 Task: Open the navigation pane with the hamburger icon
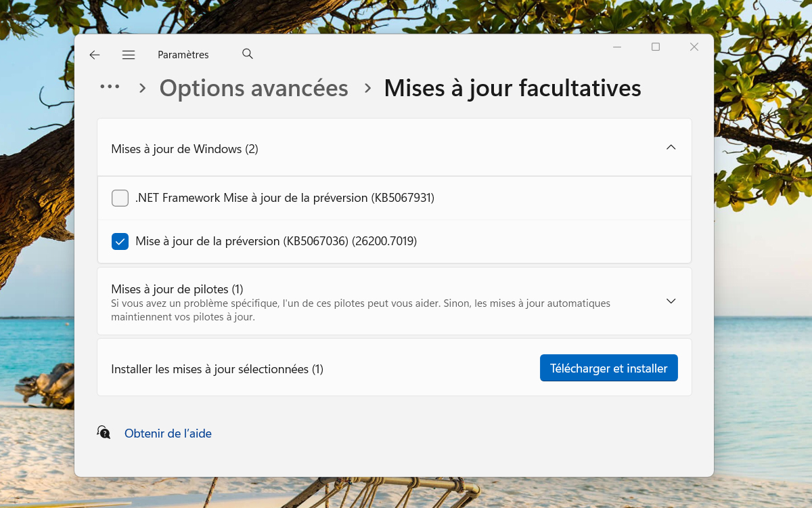tap(128, 54)
